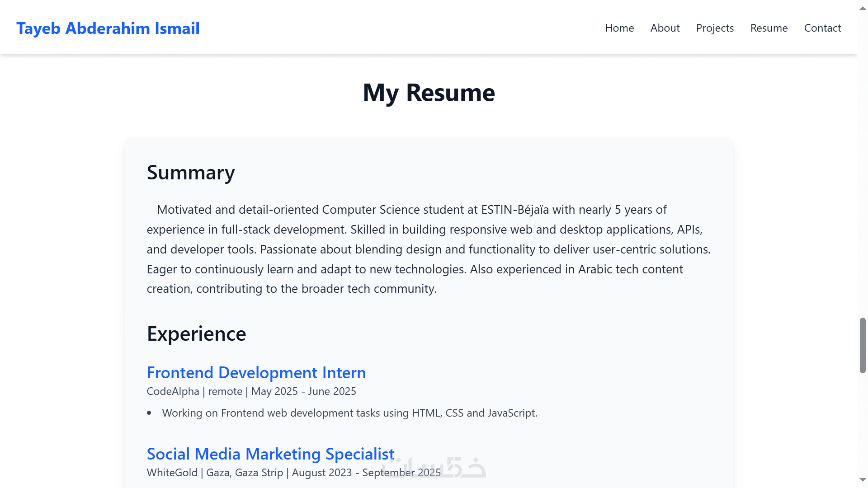Go to the About section
868x488 pixels.
(x=665, y=28)
